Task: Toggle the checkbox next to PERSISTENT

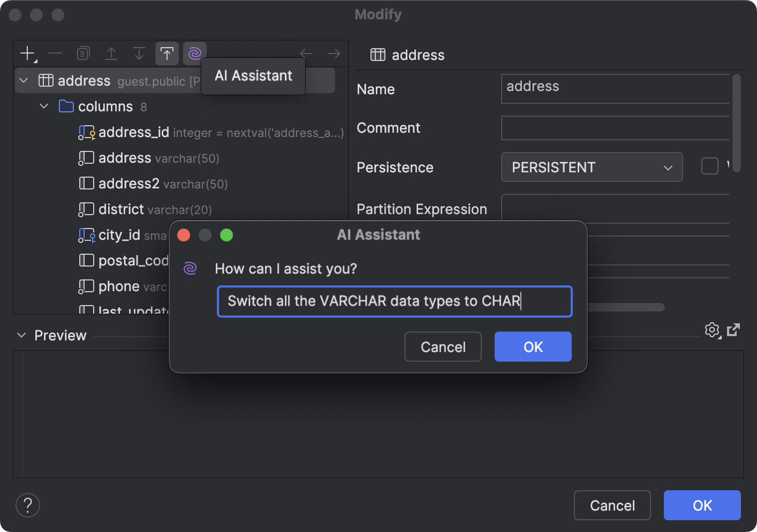Action: (x=709, y=166)
